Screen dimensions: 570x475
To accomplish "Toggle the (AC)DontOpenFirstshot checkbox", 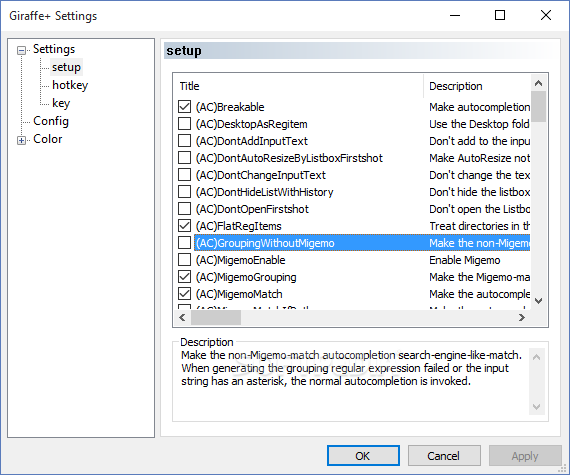I will click(184, 209).
